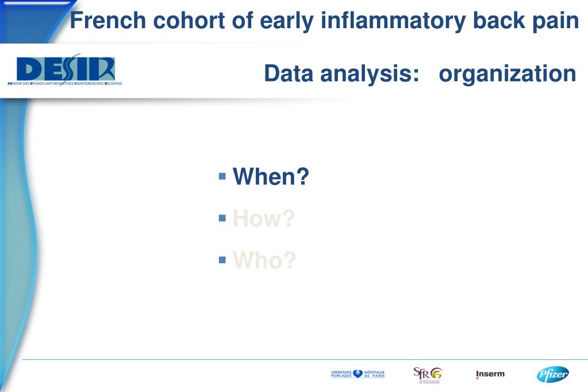This screenshot has width=588, height=392.
Task: Click "Assistance Publique" logo text
Action: (341, 374)
